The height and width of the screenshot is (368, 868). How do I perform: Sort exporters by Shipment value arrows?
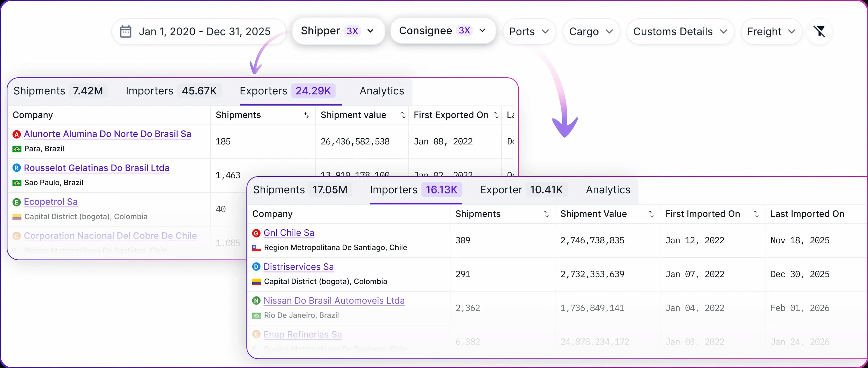point(403,115)
